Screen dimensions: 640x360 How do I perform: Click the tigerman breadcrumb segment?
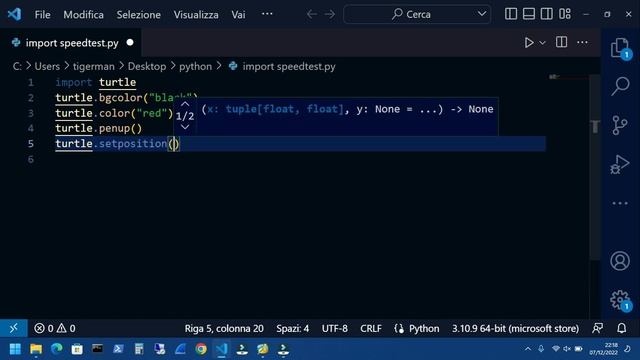click(x=93, y=66)
